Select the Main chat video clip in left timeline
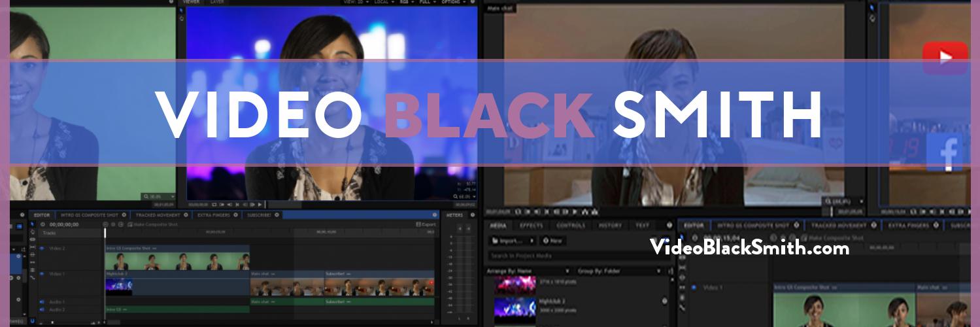 pos(287,283)
